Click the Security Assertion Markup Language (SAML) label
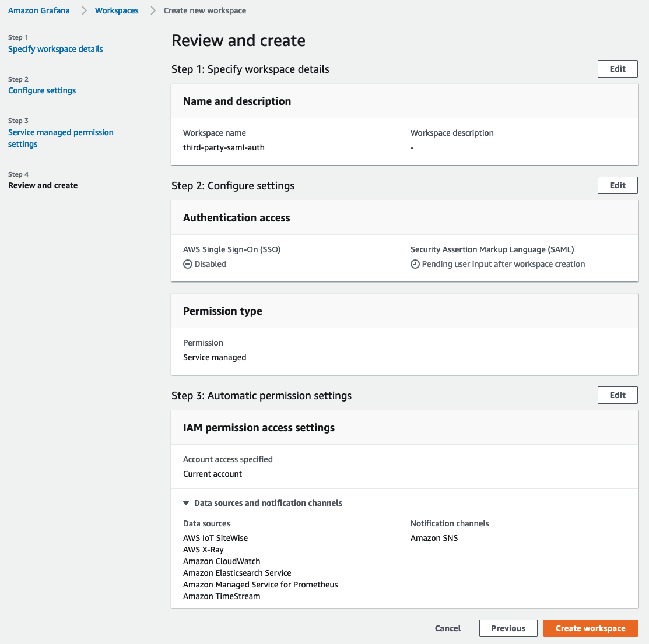Screen dimensions: 649x644 (492, 250)
